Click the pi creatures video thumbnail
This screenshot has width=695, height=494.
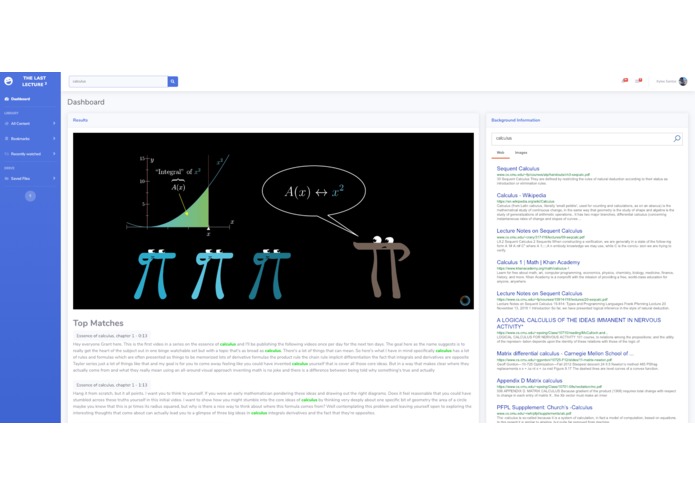point(273,221)
